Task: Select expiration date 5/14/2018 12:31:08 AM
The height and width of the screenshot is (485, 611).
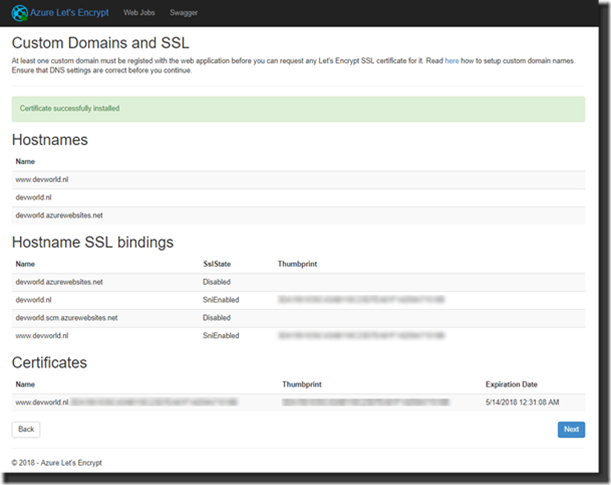Action: [x=522, y=402]
